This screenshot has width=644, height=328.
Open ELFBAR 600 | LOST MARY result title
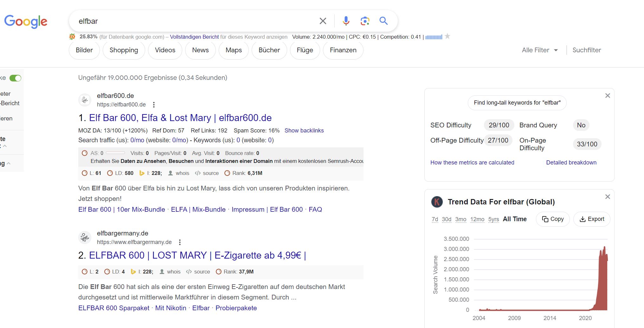pyautogui.click(x=197, y=255)
